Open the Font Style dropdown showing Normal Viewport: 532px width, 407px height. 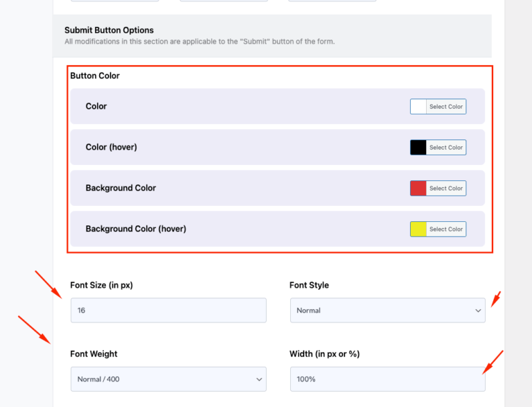[388, 310]
